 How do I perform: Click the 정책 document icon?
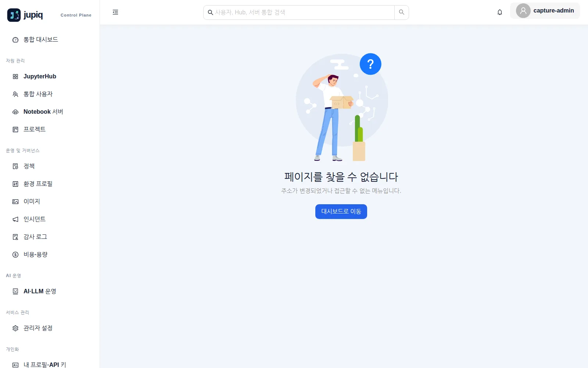point(15,166)
